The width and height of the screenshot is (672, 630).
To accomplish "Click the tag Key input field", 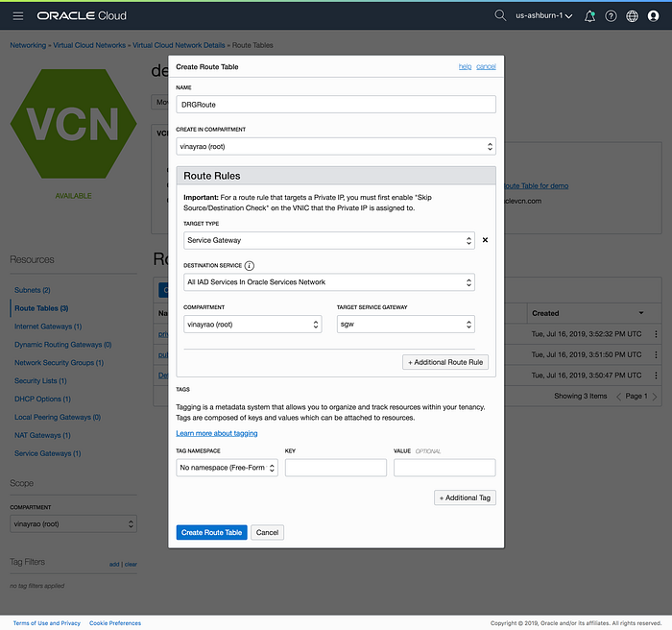I will [336, 468].
